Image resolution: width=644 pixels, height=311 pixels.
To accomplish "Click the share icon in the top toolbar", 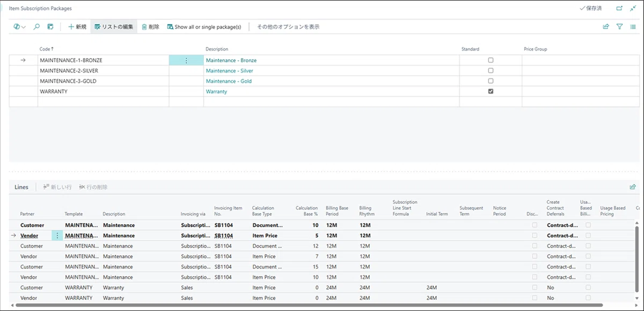I will coord(606,26).
